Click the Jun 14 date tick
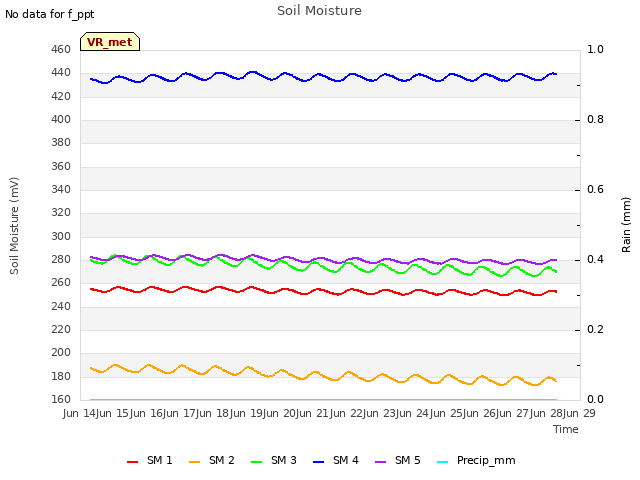640x480 pixels. tap(79, 413)
